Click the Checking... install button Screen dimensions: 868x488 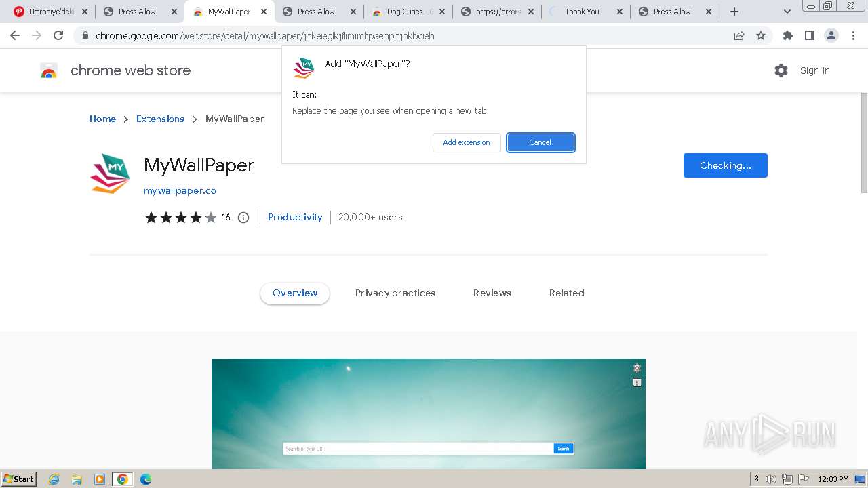tap(725, 165)
